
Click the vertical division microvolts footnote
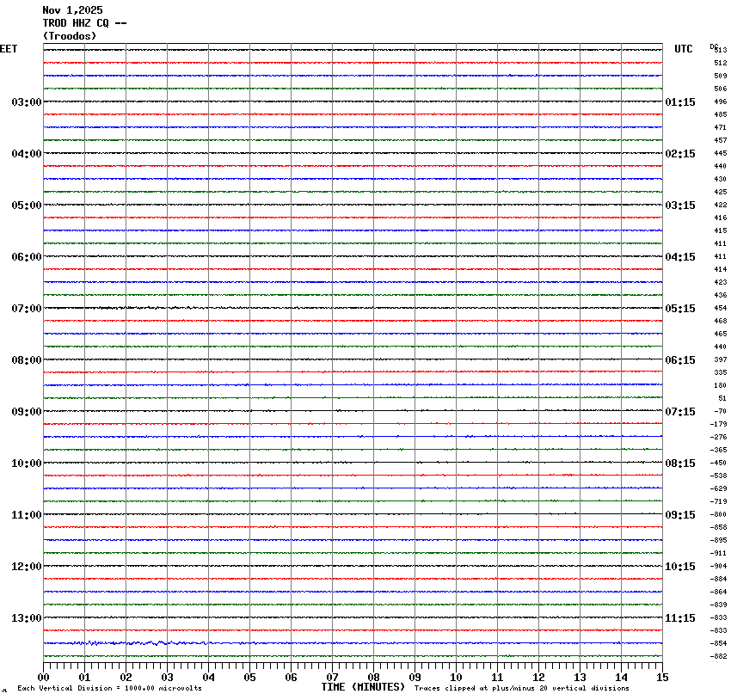[x=109, y=688]
